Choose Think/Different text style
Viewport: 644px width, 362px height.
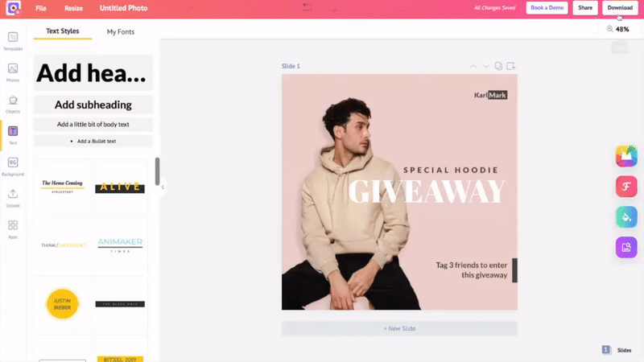coord(63,245)
